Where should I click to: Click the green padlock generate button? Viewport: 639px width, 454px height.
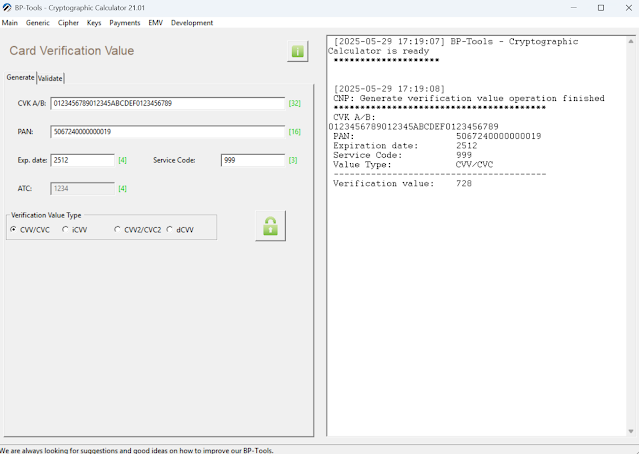(270, 226)
